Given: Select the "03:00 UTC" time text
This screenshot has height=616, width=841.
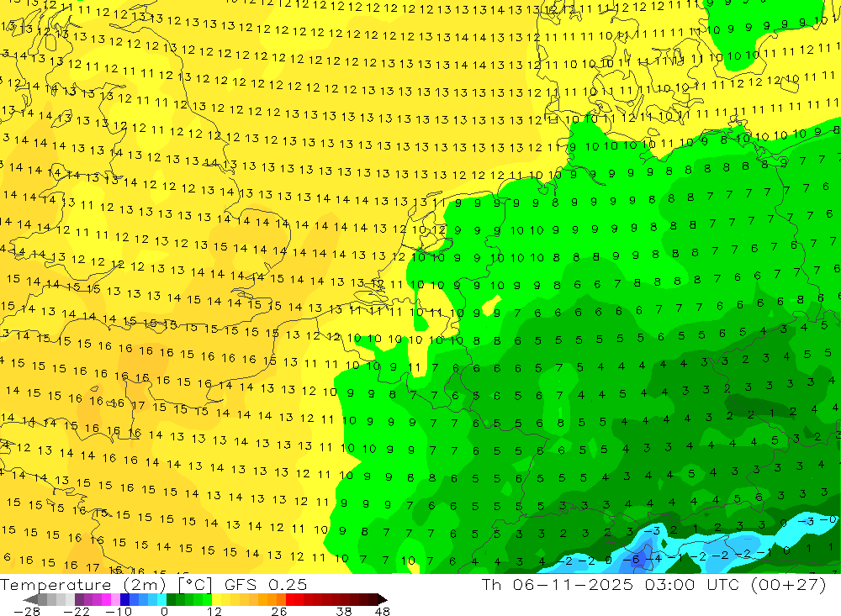Looking at the screenshot, I should [x=690, y=584].
